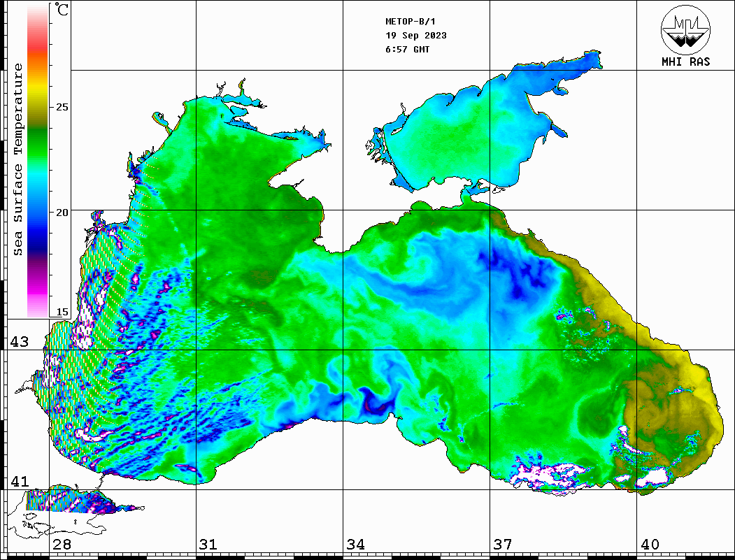
Task: Click the MHI RAS logo emblem
Action: click(x=686, y=29)
